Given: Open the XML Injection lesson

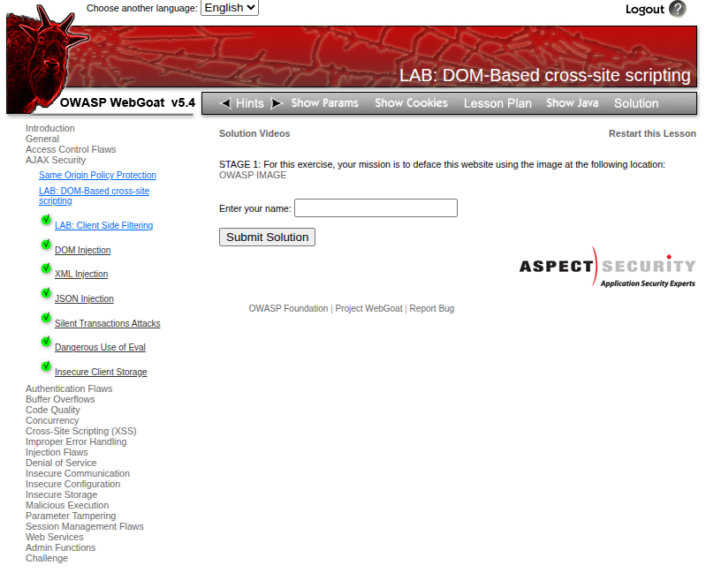Looking at the screenshot, I should [x=81, y=274].
